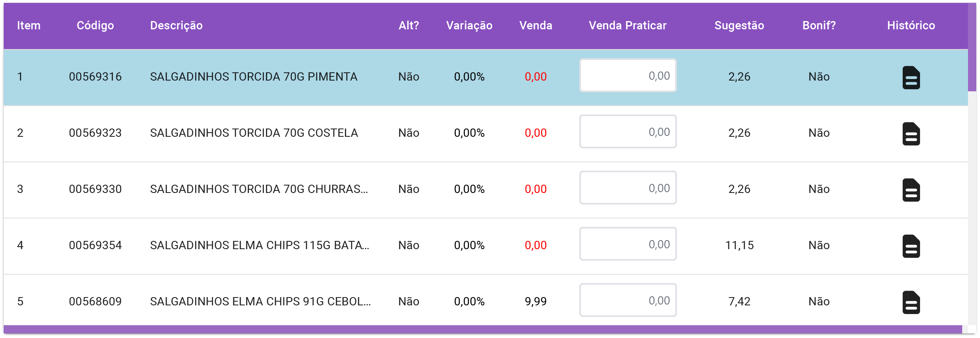Click code 00569316 in first row
980x338 pixels.
tap(95, 77)
